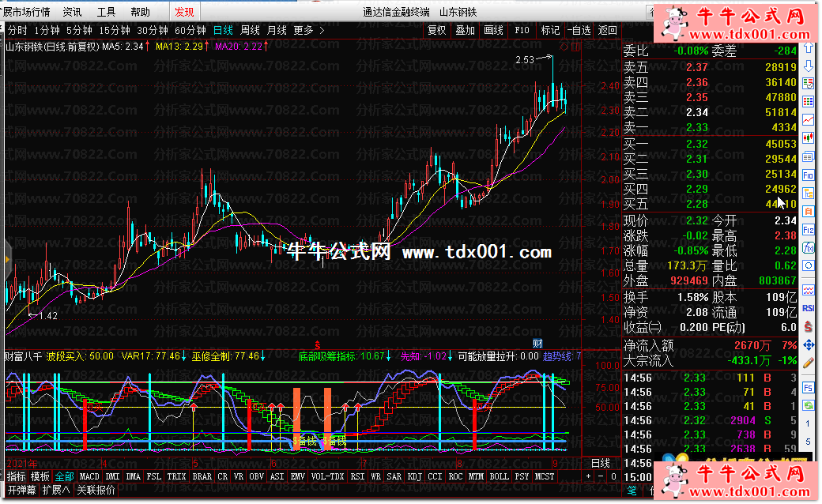Click the 卖一 price 2.33
The width and height of the screenshot is (822, 504).
[x=696, y=127]
